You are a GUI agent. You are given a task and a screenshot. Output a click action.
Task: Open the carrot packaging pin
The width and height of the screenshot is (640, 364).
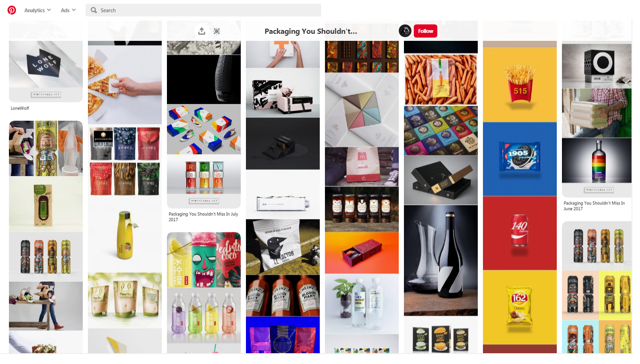(x=441, y=79)
